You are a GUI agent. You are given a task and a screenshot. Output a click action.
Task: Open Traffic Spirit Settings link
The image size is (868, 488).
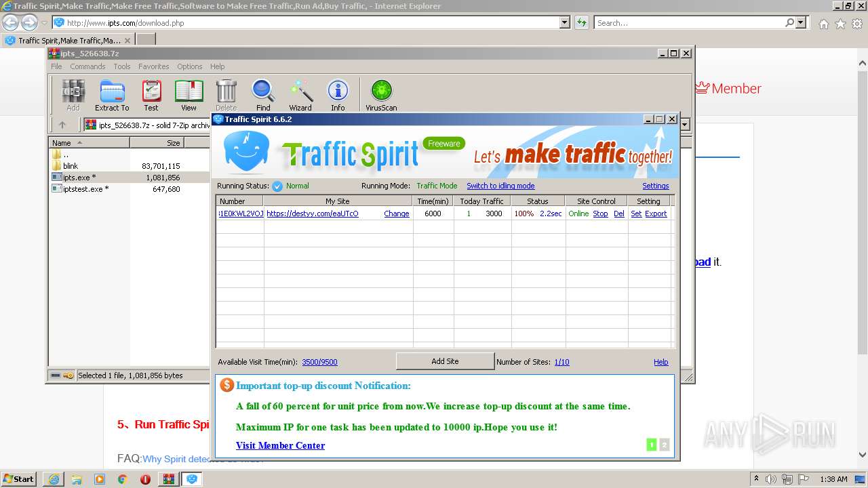[656, 186]
